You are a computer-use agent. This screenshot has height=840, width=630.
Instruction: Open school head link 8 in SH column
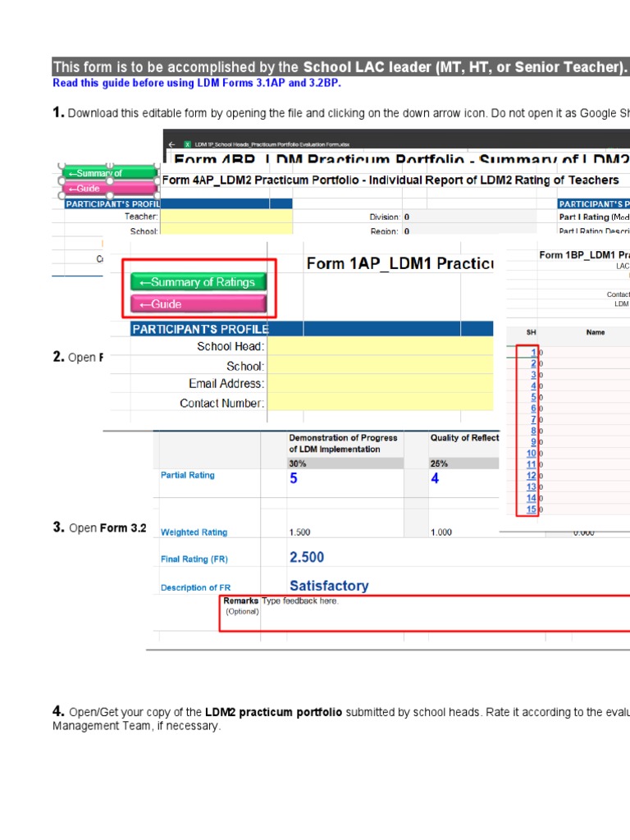click(533, 431)
